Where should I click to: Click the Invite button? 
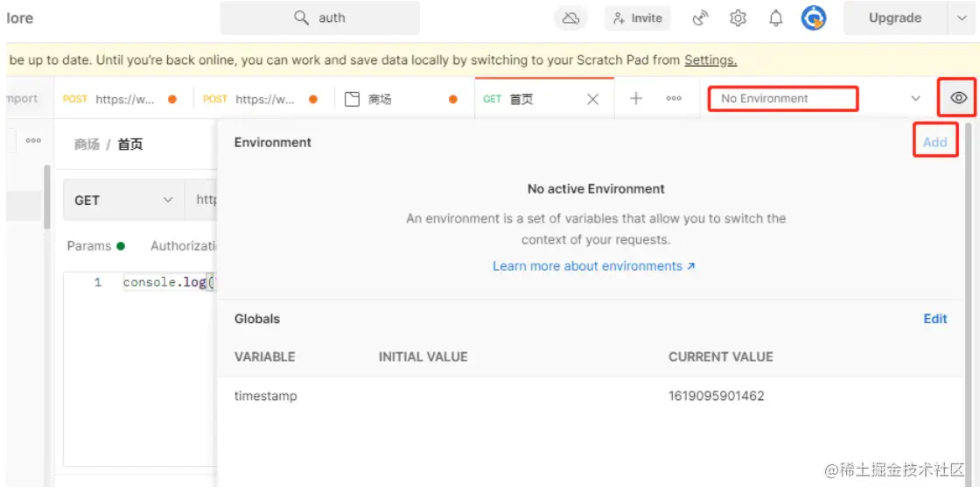637,18
